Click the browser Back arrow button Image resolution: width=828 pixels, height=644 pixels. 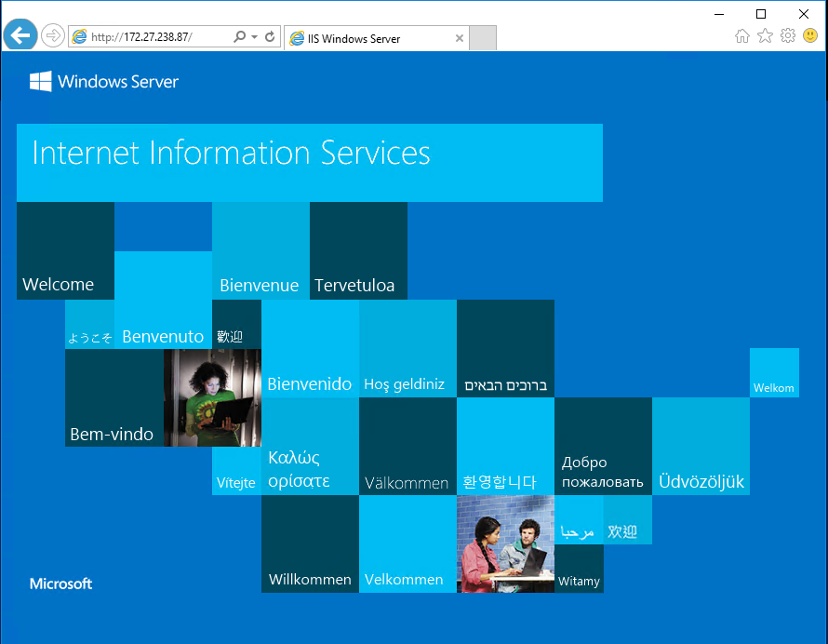20,35
